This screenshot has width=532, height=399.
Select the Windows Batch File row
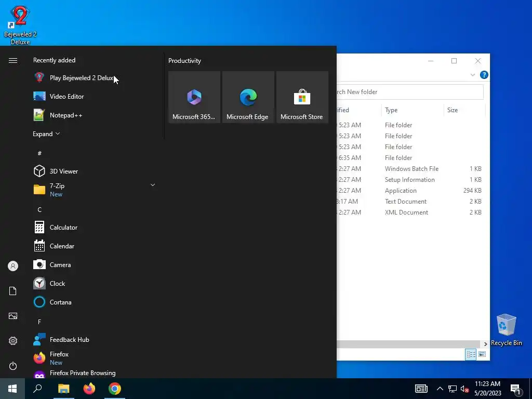tap(410, 169)
